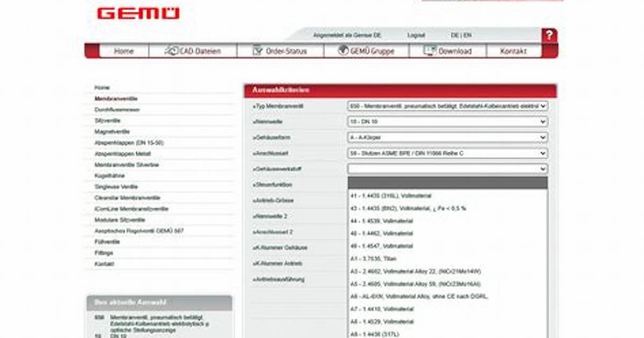Screen dimensions: 644x338
Task: Choose option 43 - 1.4435 (BN2) Vollmaterial
Action: pyautogui.click(x=447, y=208)
